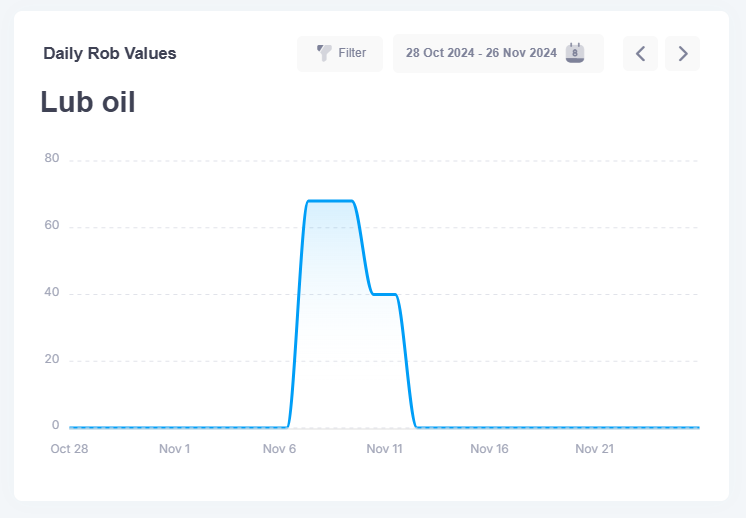Advance to the next period with right chevron

(683, 53)
